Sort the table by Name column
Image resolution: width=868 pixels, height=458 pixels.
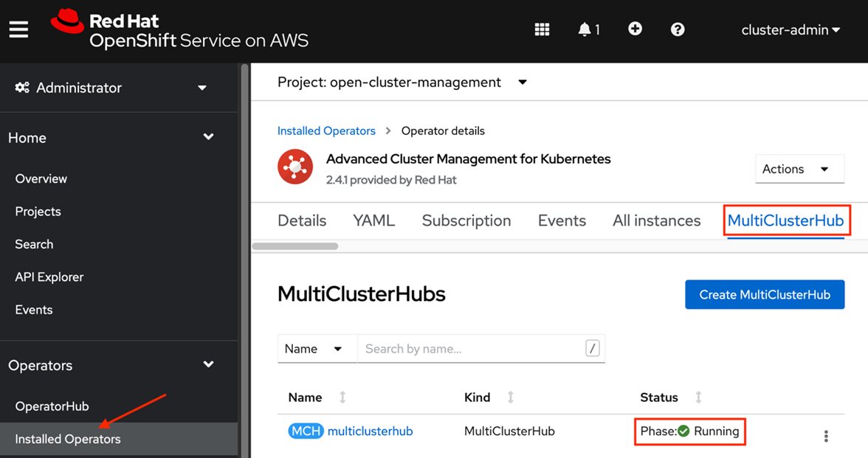(317, 397)
